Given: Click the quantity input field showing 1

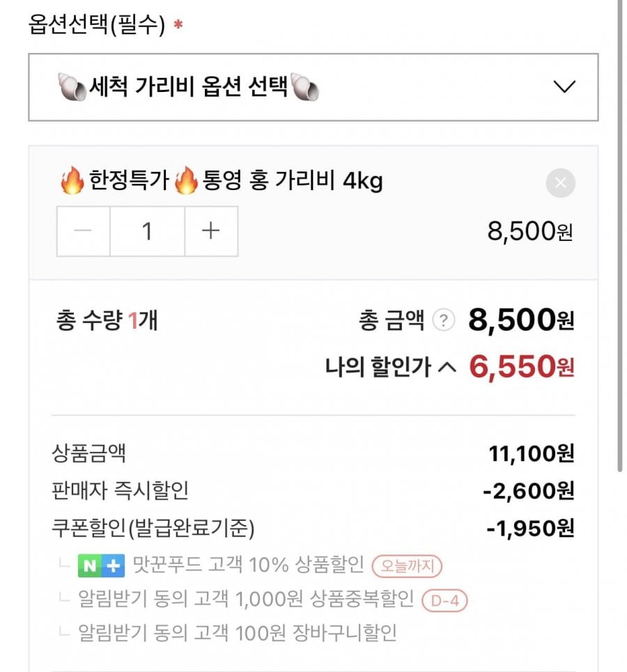Looking at the screenshot, I should tap(147, 231).
